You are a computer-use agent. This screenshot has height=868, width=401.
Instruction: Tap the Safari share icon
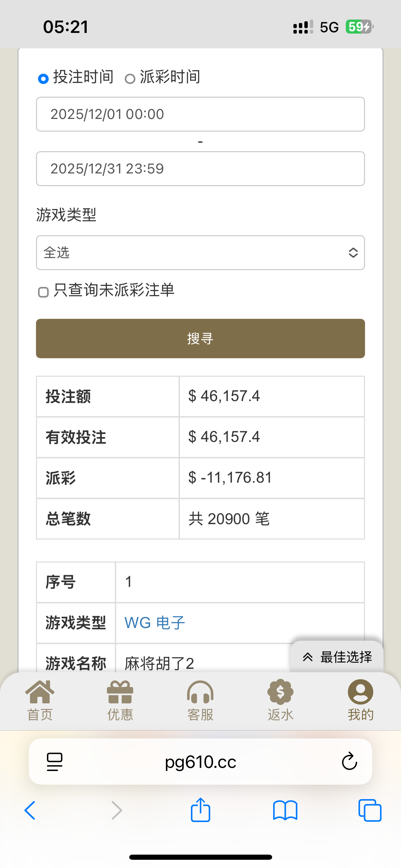[x=200, y=810]
